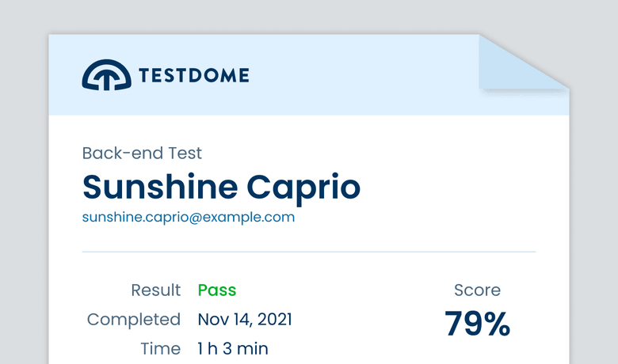The image size is (618, 364).
Task: Click the percent sign in the score
Action: (497, 324)
